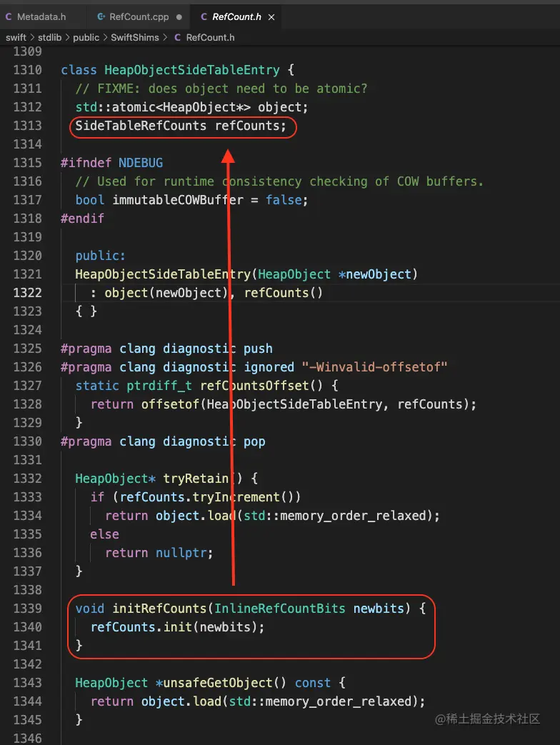Click nullptr on line 1336
Viewport: 560px width, 745px height.
[181, 553]
